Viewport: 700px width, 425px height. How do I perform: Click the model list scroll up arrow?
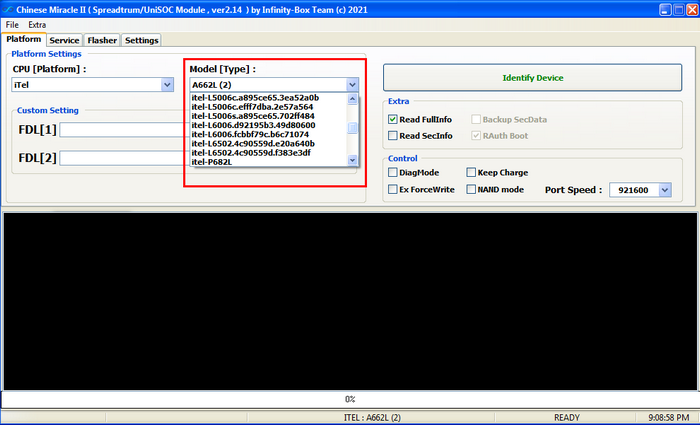pos(352,99)
